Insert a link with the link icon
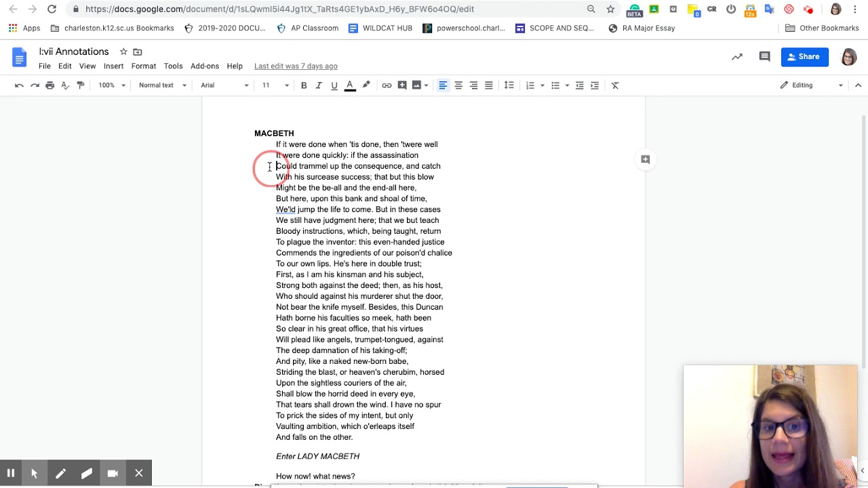The image size is (868, 488). click(x=387, y=85)
